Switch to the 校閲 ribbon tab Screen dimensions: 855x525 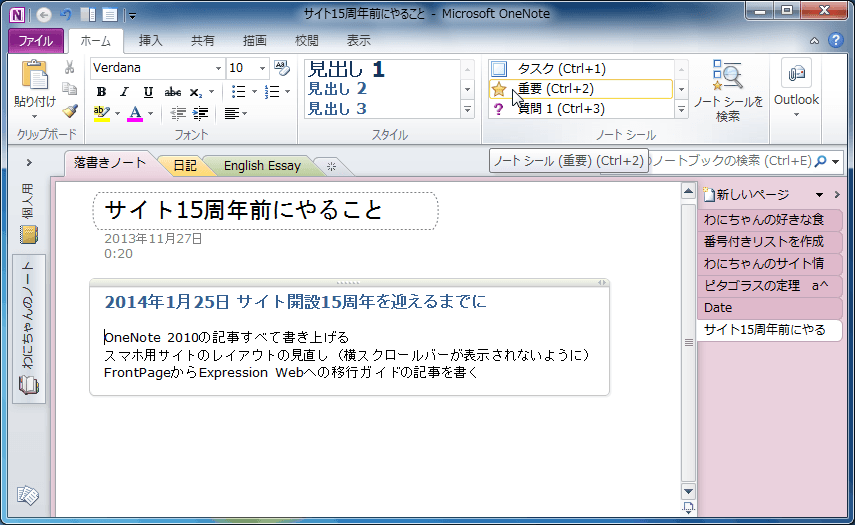[306, 41]
